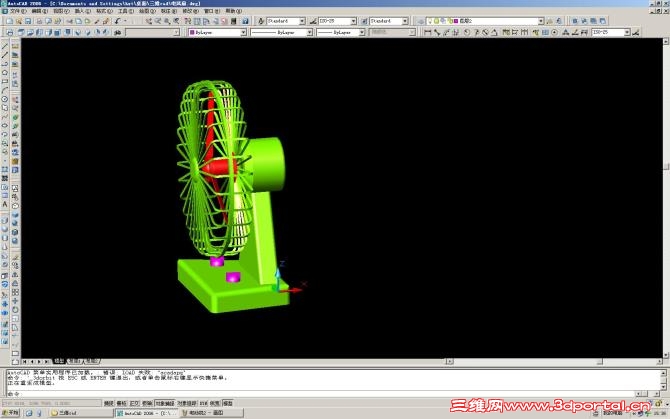Open the QuickCalc calculator icon
The height and width of the screenshot is (419, 670).
click(x=233, y=21)
